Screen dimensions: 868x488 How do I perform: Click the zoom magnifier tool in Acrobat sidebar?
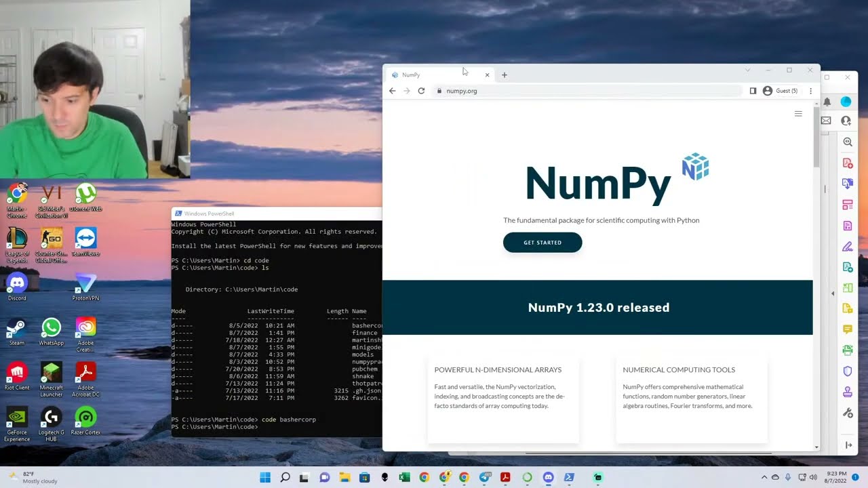848,142
